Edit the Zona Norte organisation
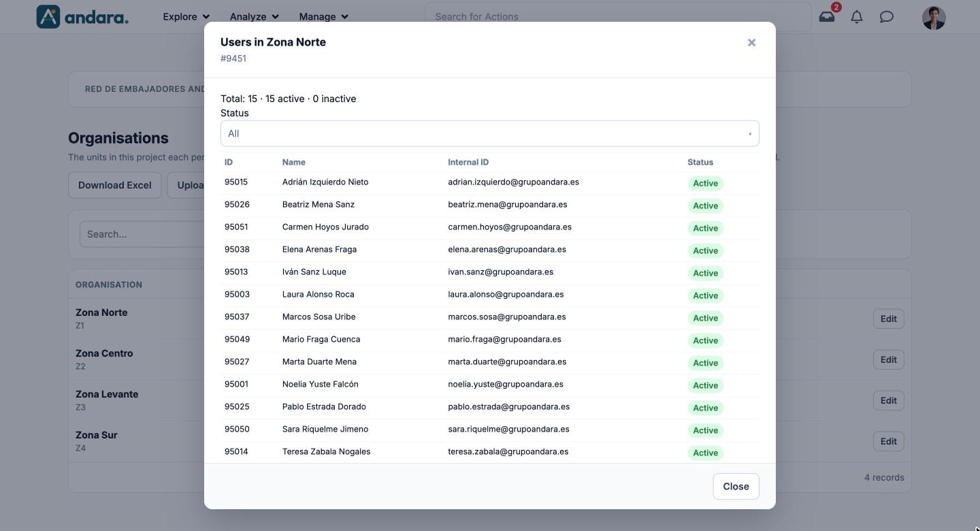The width and height of the screenshot is (980, 531). pos(888,319)
